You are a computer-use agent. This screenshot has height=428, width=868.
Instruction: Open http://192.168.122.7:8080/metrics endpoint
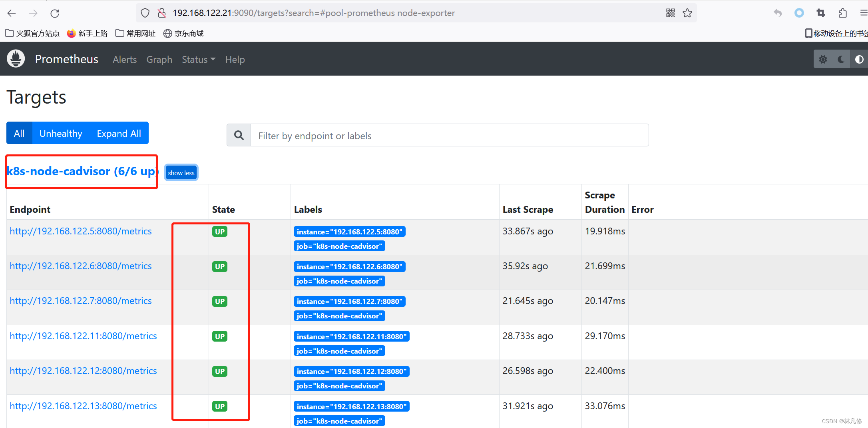tap(81, 301)
